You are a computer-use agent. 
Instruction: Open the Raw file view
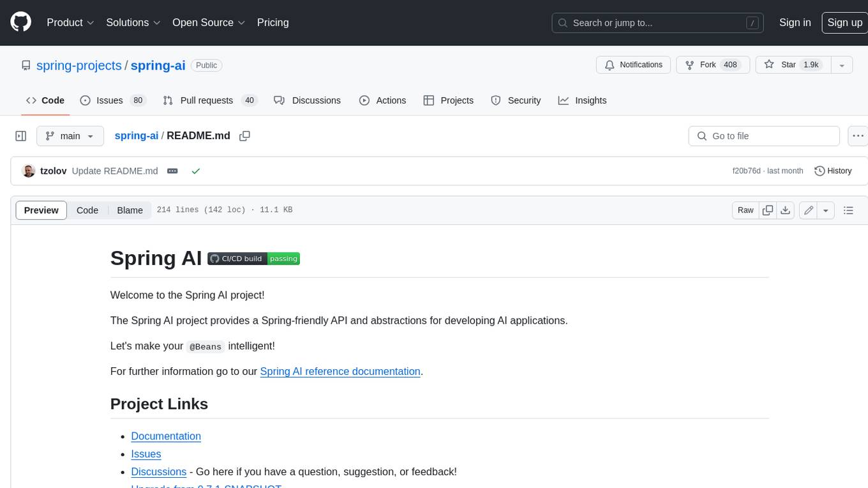pyautogui.click(x=745, y=210)
